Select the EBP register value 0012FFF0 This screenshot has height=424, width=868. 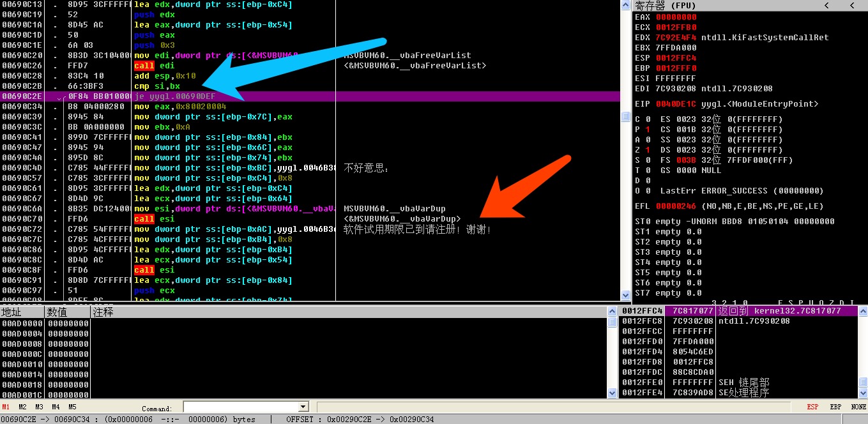tap(676, 68)
